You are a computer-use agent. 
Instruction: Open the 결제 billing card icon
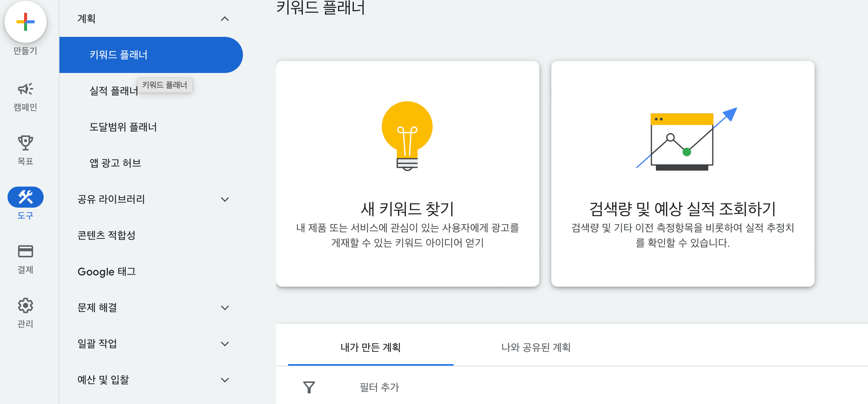(x=25, y=251)
